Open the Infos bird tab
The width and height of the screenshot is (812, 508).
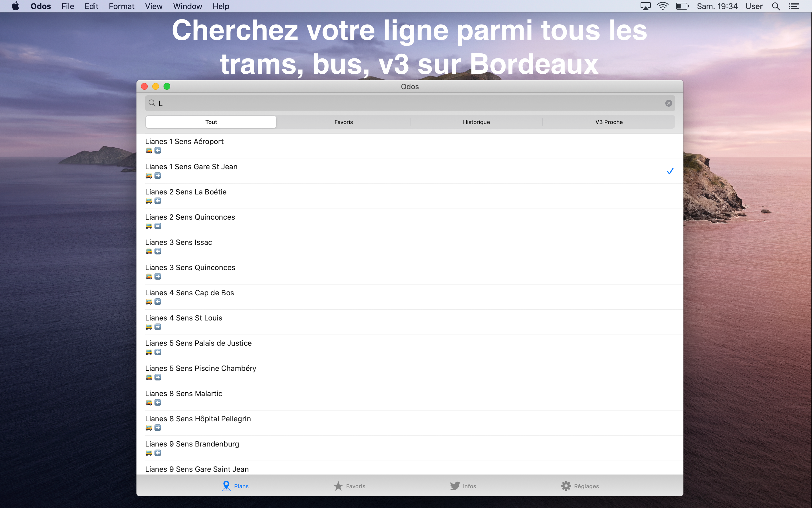pos(463,486)
